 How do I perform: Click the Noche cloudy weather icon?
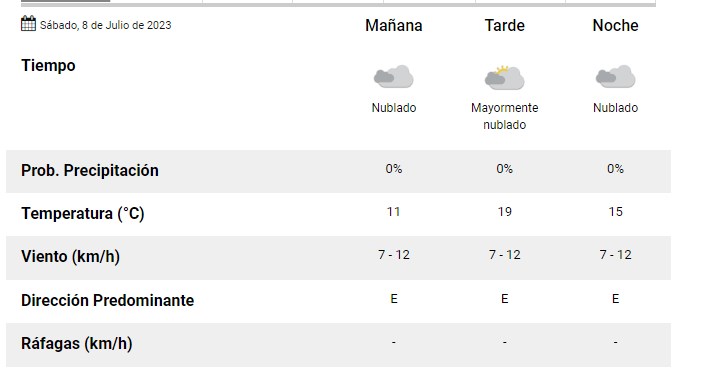pos(616,76)
